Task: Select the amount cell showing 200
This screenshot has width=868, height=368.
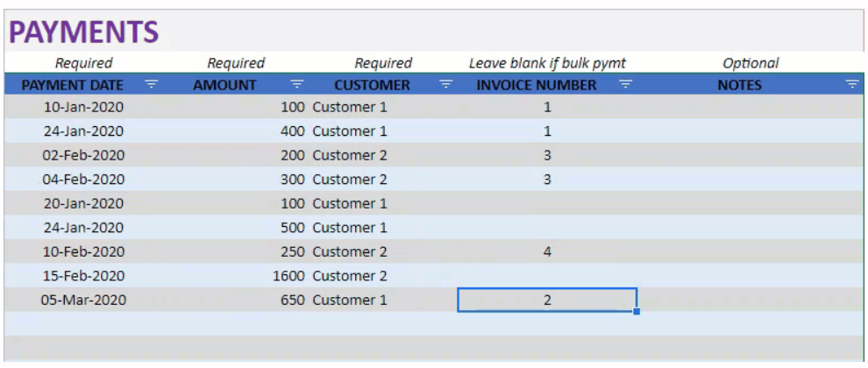Action: (235, 155)
